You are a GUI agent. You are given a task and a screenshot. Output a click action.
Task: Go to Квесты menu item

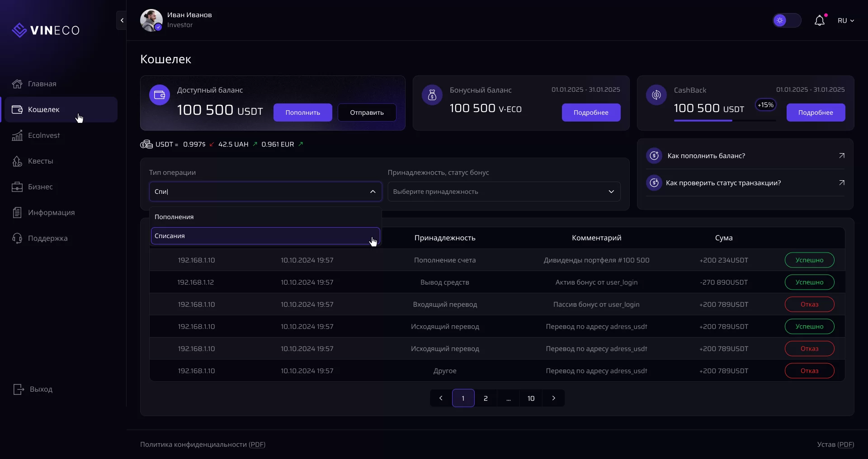(40, 161)
